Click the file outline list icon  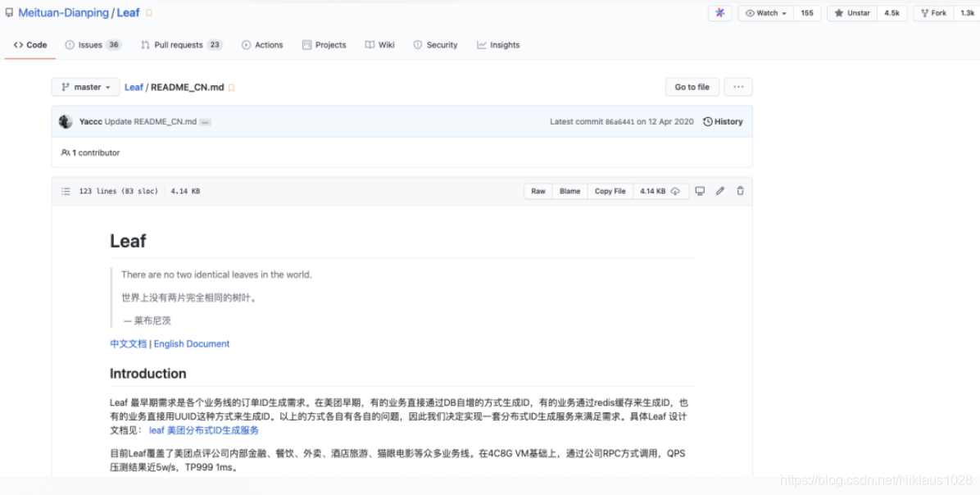pyautogui.click(x=66, y=191)
